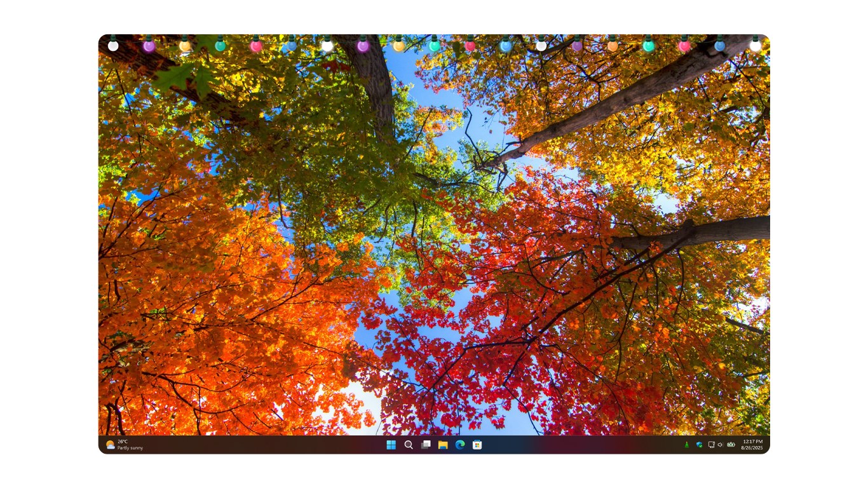Image resolution: width=868 pixels, height=488 pixels.
Task: Select the purple bulb on the light string
Action: (363, 46)
